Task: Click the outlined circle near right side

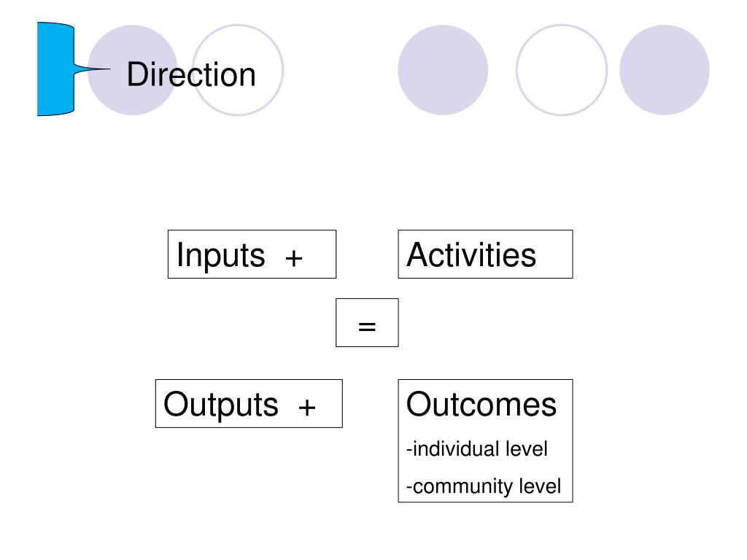Action: click(x=562, y=70)
